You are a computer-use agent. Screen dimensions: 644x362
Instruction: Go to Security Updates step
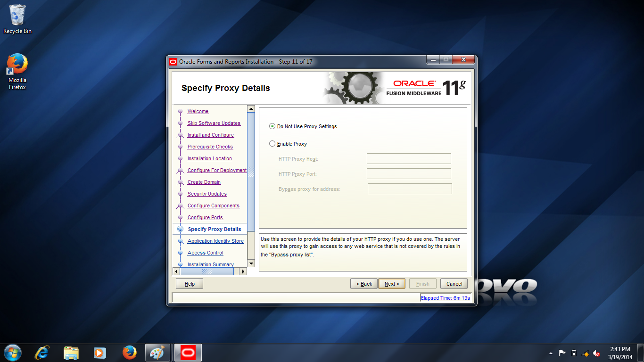207,194
